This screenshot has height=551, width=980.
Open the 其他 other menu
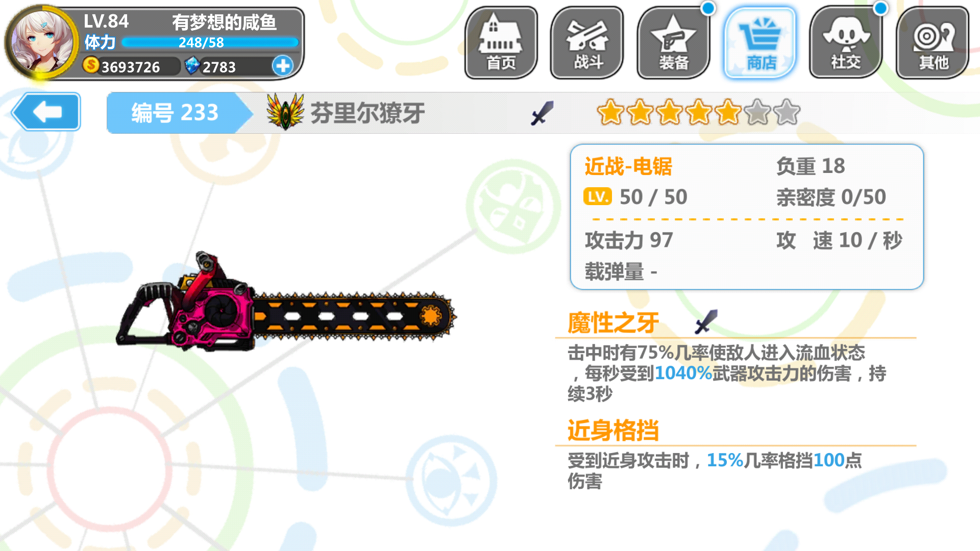pyautogui.click(x=933, y=43)
